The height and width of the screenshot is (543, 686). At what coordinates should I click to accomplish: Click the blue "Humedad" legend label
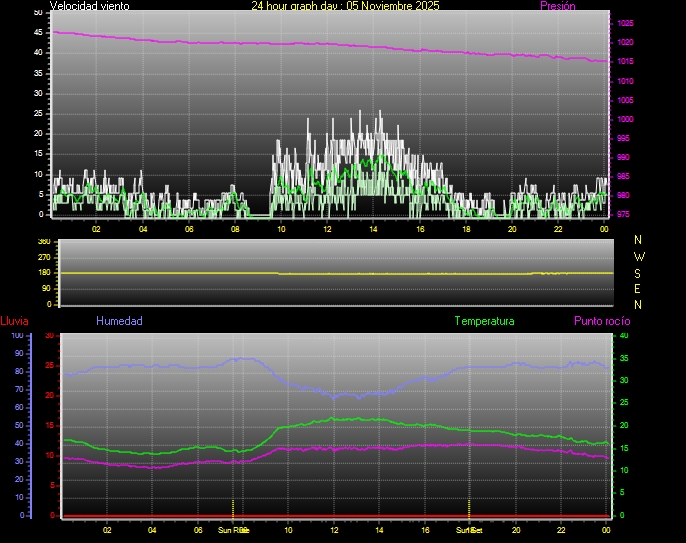point(119,321)
